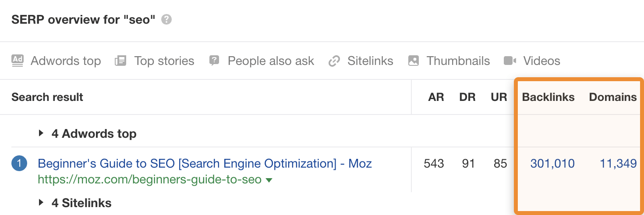
Task: Click the position 1 rank badge
Action: (x=19, y=164)
